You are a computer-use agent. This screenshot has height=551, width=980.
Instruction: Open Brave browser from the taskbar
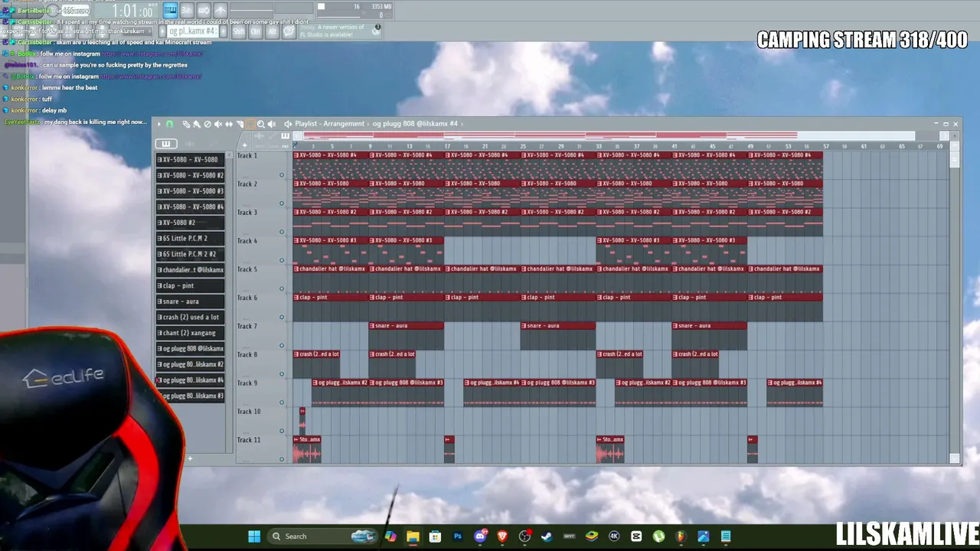pos(502,536)
